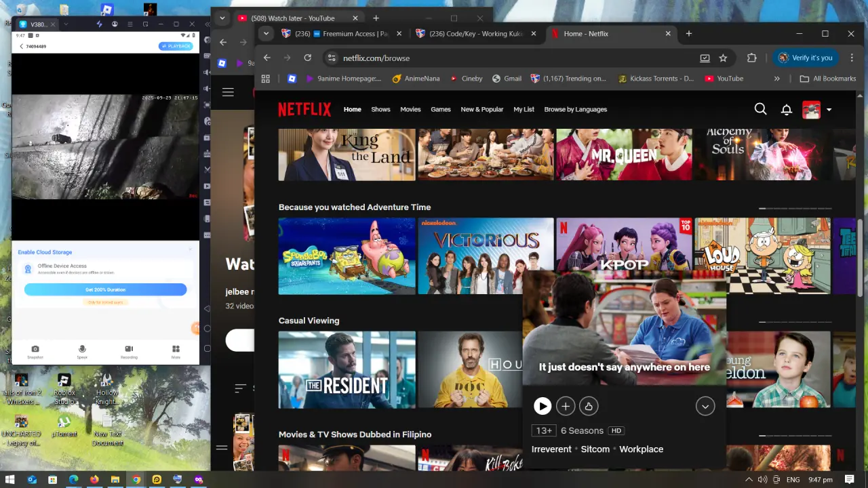This screenshot has height=488, width=868.
Task: Open Firefox from the taskbar
Action: [x=94, y=479]
